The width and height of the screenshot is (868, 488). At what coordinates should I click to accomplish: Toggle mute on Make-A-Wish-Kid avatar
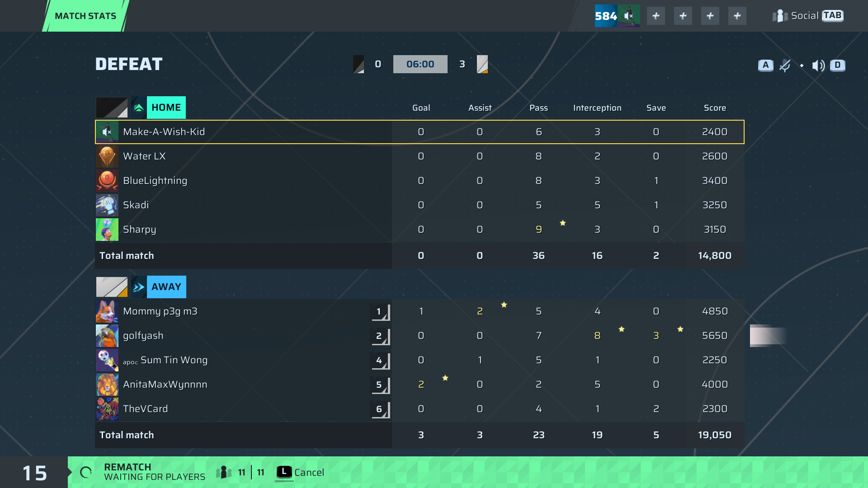click(107, 132)
